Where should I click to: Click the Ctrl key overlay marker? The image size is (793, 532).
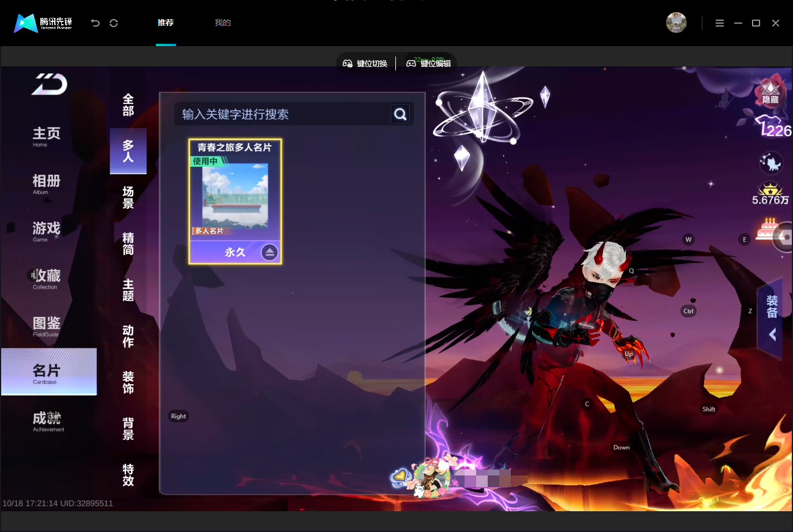pos(689,311)
